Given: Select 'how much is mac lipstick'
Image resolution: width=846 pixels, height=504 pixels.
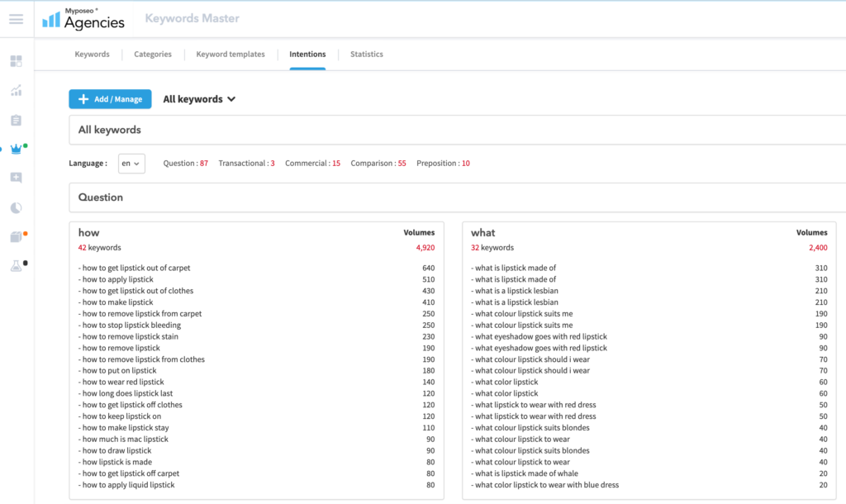Looking at the screenshot, I should 124,440.
